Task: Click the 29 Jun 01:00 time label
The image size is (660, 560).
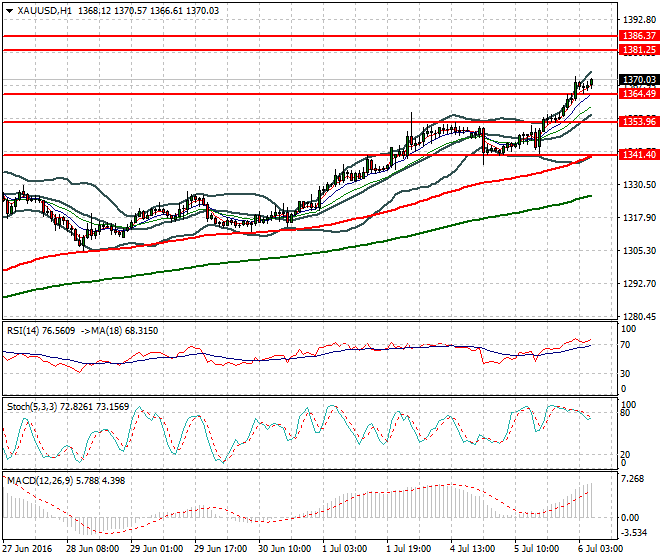Action: 157,549
